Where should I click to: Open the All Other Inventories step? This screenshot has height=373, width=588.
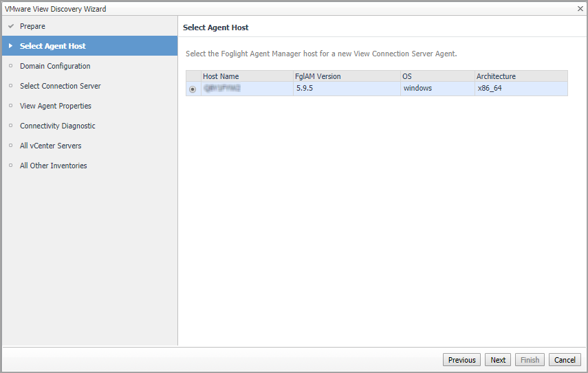click(x=53, y=166)
